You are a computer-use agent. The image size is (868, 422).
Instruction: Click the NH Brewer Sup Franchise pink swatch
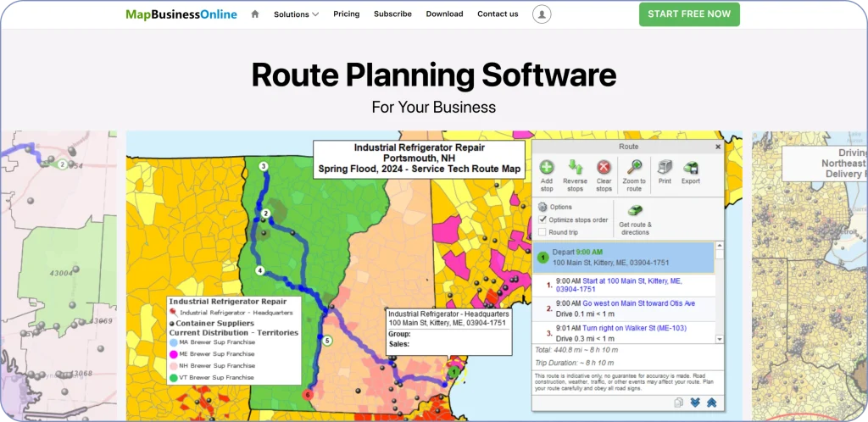175,365
